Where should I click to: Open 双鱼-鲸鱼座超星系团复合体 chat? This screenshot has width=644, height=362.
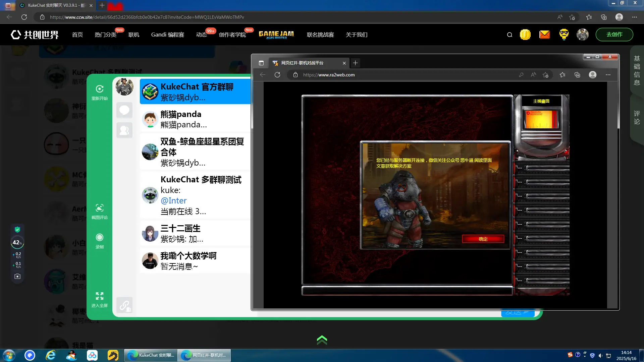click(x=195, y=152)
